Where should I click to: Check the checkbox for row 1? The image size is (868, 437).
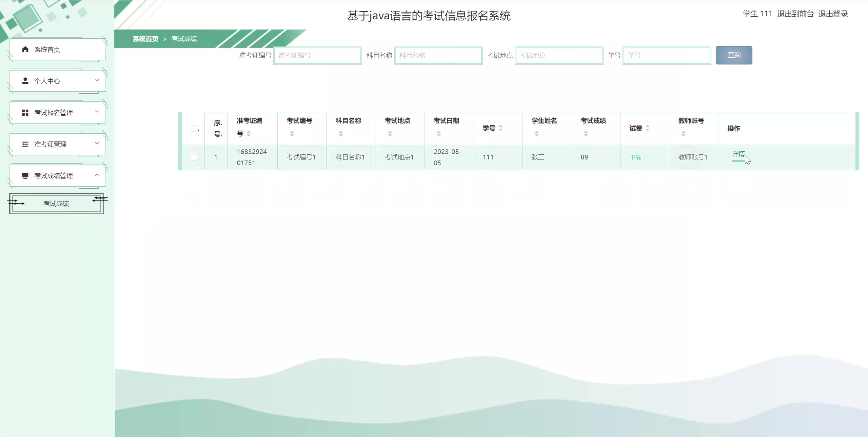pos(194,157)
